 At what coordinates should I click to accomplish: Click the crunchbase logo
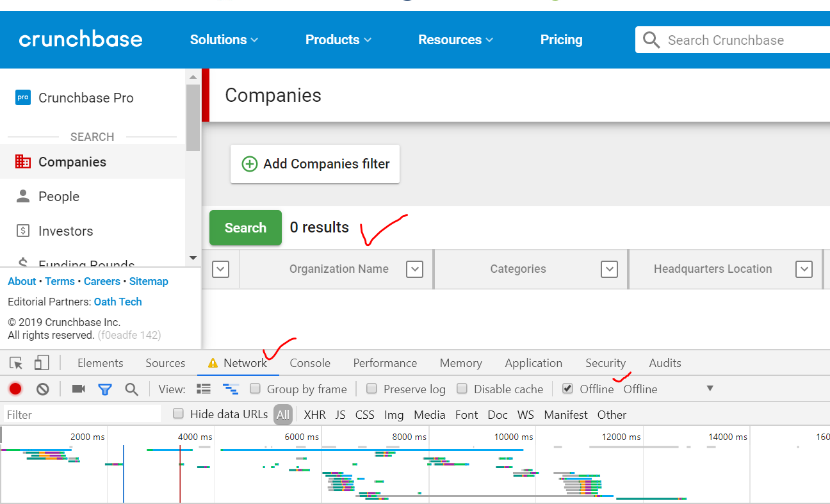pos(81,40)
